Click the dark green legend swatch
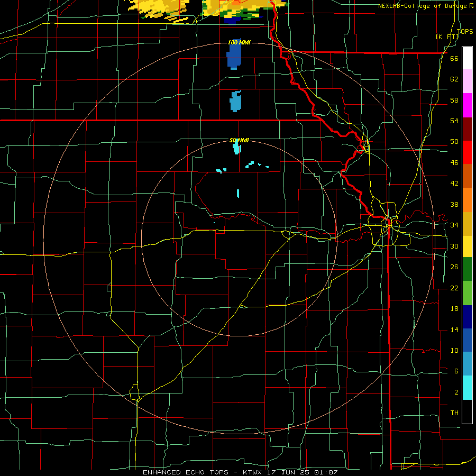 coord(467,269)
